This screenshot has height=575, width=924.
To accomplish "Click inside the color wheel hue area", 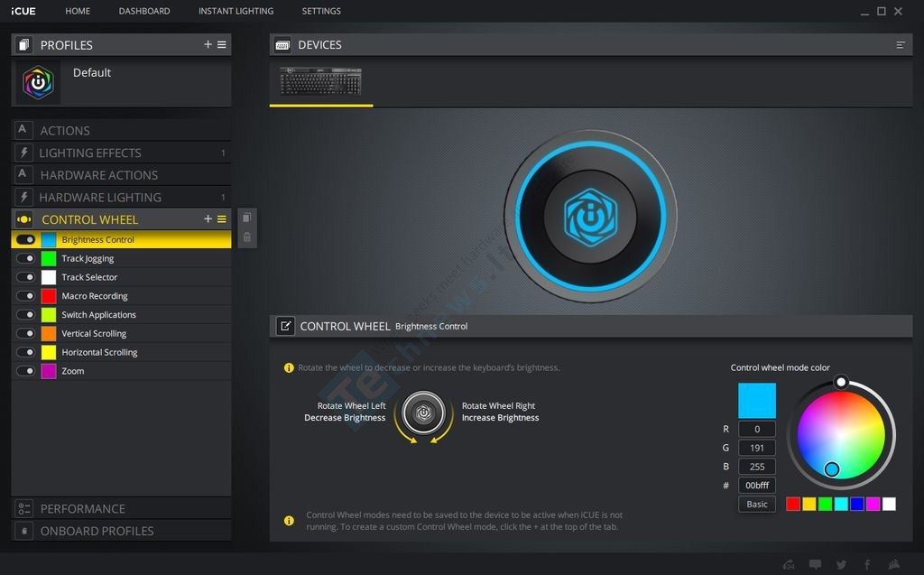I will [x=842, y=435].
